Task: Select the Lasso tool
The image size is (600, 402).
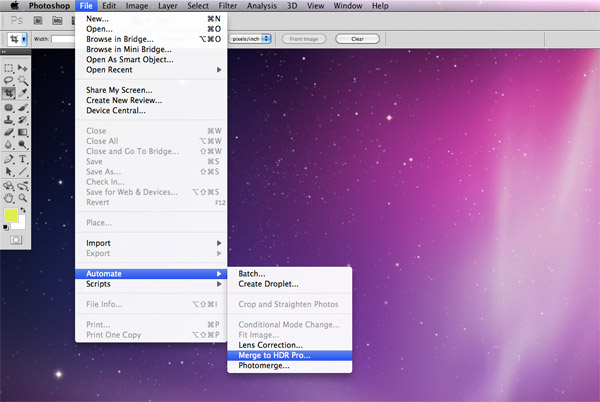Action: tap(8, 80)
